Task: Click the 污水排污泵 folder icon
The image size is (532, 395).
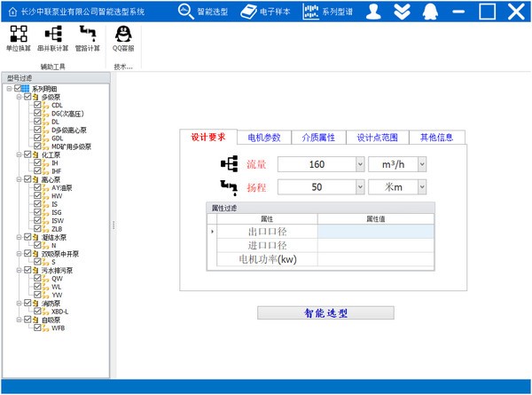Action: 35,271
